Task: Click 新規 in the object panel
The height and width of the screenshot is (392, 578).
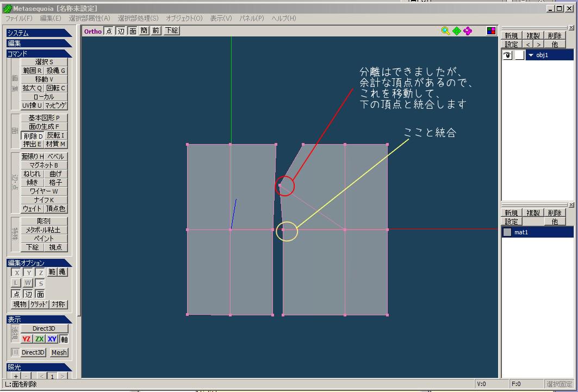Action: [511, 36]
